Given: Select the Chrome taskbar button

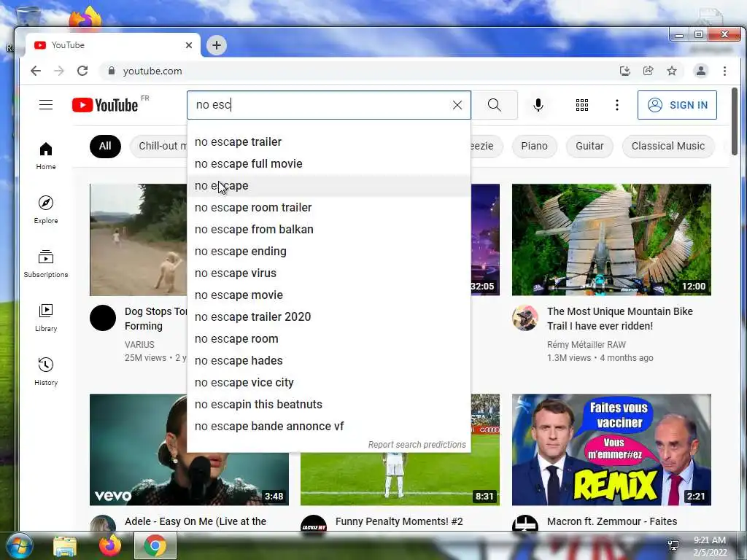Looking at the screenshot, I should click(155, 545).
